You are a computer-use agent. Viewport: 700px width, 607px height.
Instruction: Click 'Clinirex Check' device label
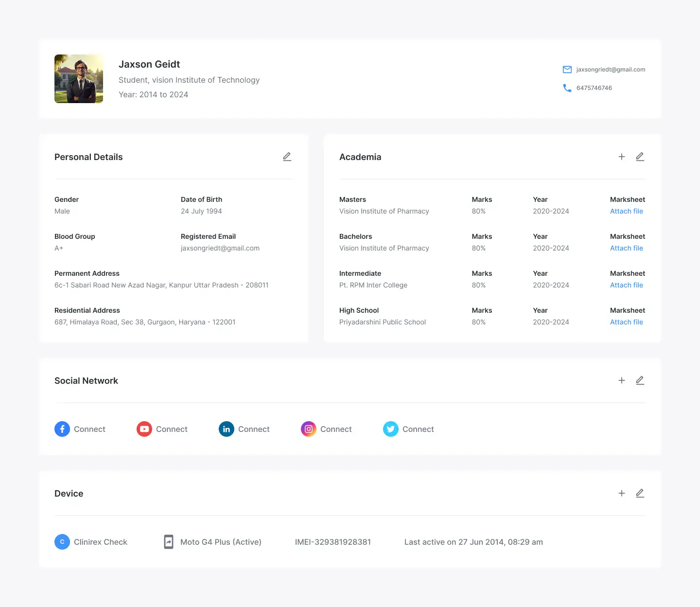(101, 542)
